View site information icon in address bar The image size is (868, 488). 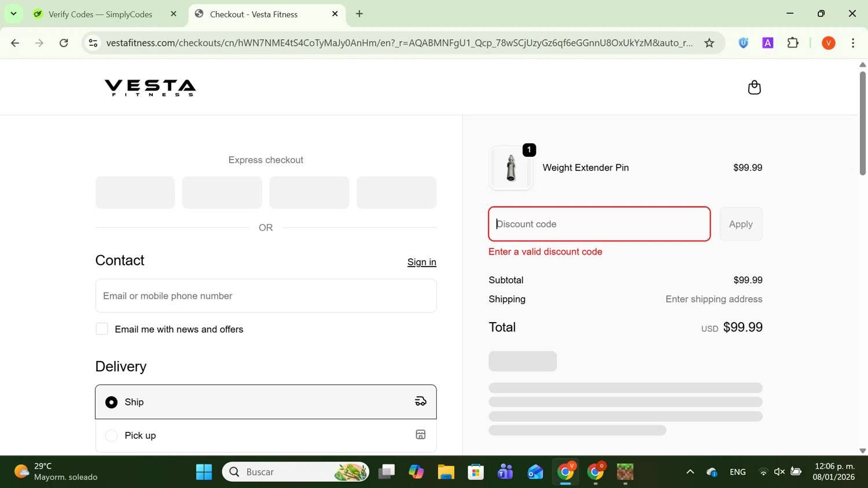(93, 43)
